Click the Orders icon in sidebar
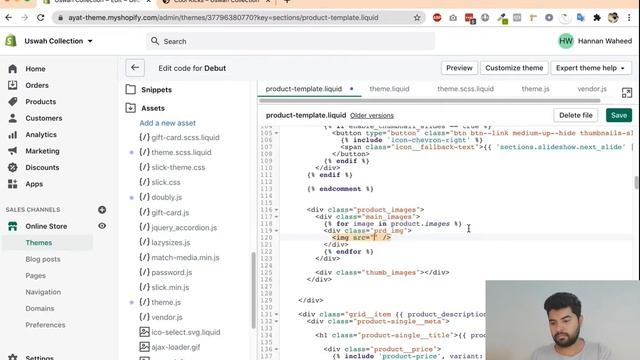Viewport: 640px width, 360px height. [x=13, y=85]
